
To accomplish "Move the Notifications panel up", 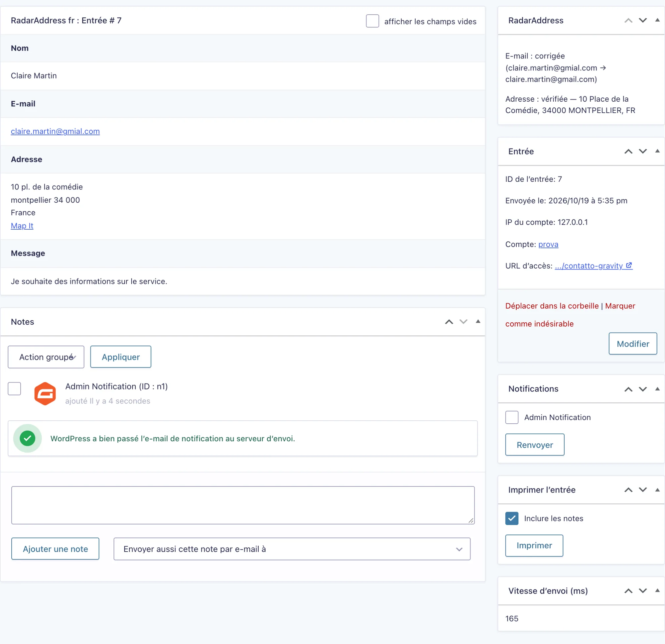I will [x=628, y=389].
